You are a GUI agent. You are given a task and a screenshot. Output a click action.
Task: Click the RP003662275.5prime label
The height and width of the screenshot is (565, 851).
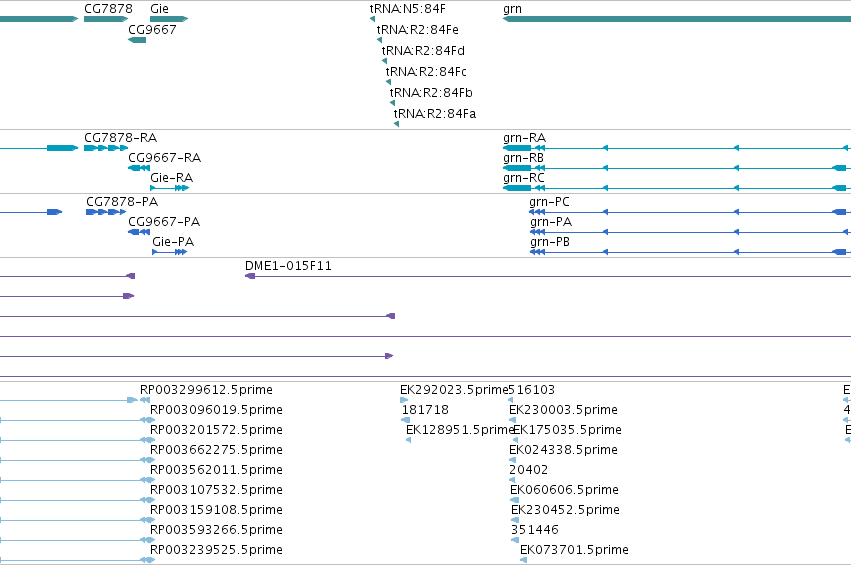216,450
